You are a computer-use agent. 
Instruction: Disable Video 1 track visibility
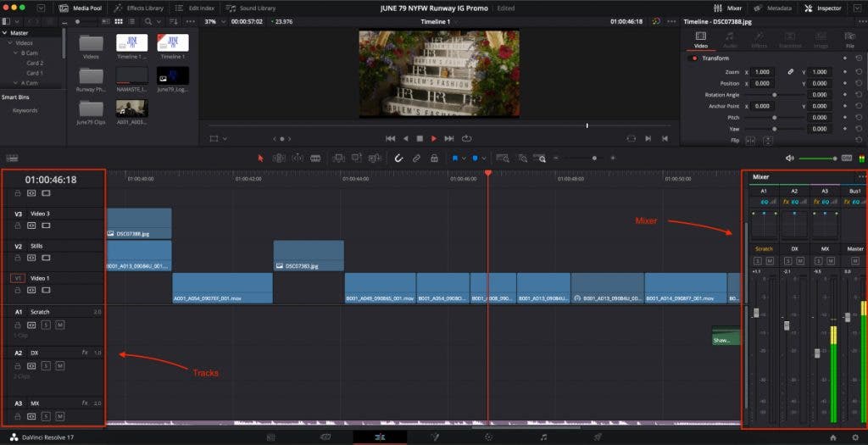click(46, 290)
